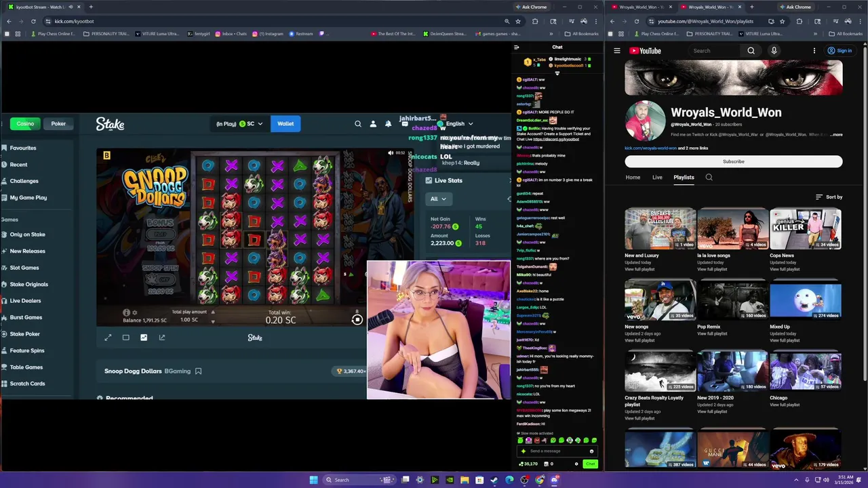This screenshot has width=868, height=488.
Task: Bookmark kick.com page star icon
Action: click(x=518, y=21)
